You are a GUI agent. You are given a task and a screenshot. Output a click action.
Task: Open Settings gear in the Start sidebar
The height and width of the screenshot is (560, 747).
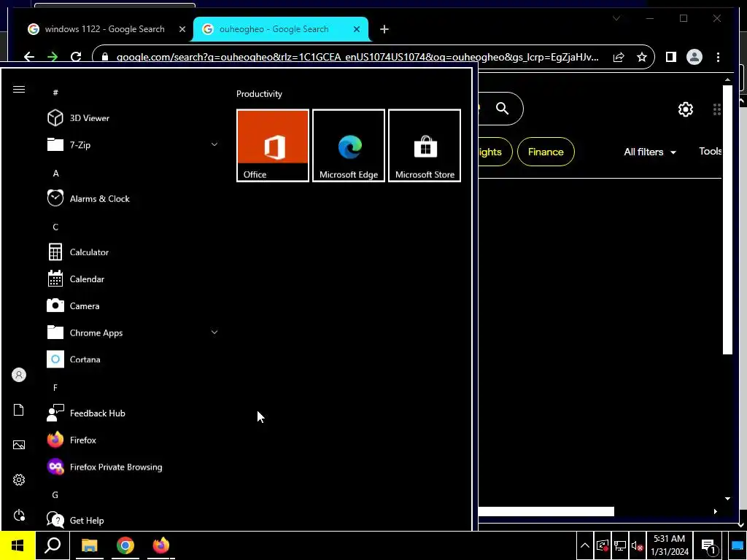[19, 480]
